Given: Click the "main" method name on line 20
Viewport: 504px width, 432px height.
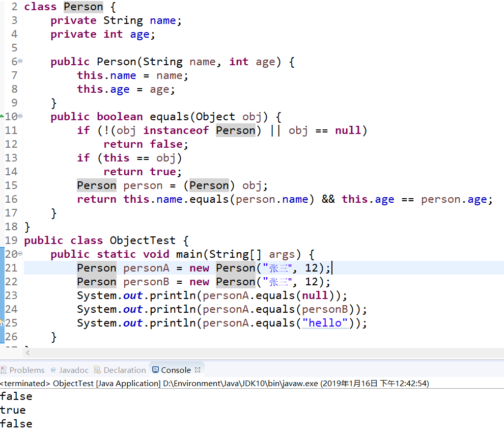Looking at the screenshot, I should click(189, 254).
